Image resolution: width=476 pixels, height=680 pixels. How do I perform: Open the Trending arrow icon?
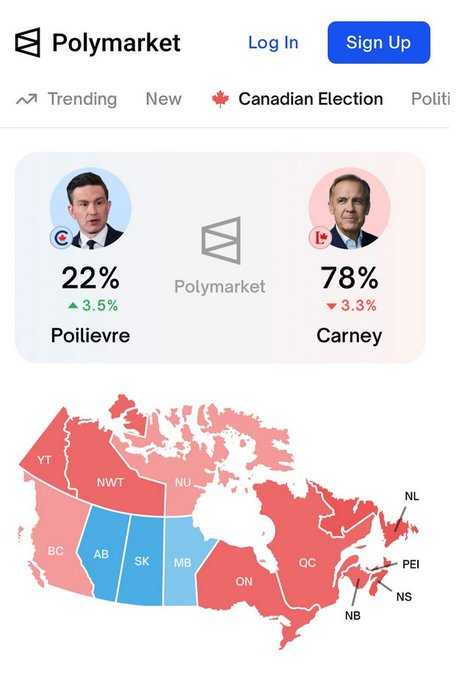click(26, 99)
